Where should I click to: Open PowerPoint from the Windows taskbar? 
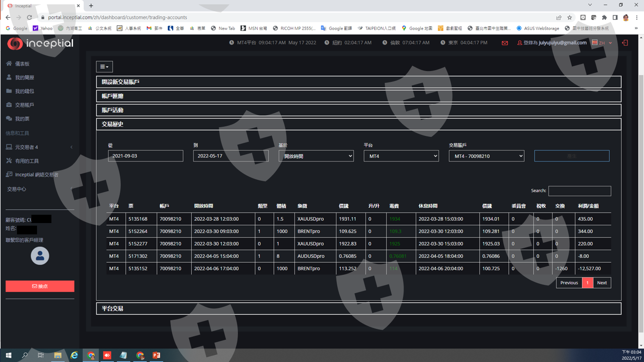point(156,355)
